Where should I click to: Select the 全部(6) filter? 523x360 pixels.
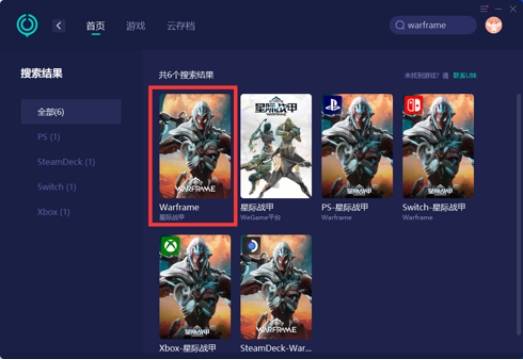pyautogui.click(x=71, y=112)
